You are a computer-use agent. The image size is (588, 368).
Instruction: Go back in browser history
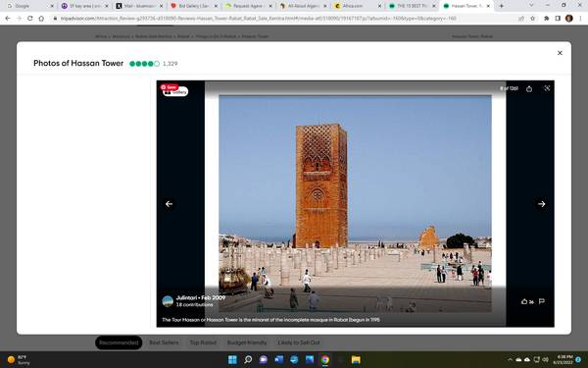[x=8, y=18]
